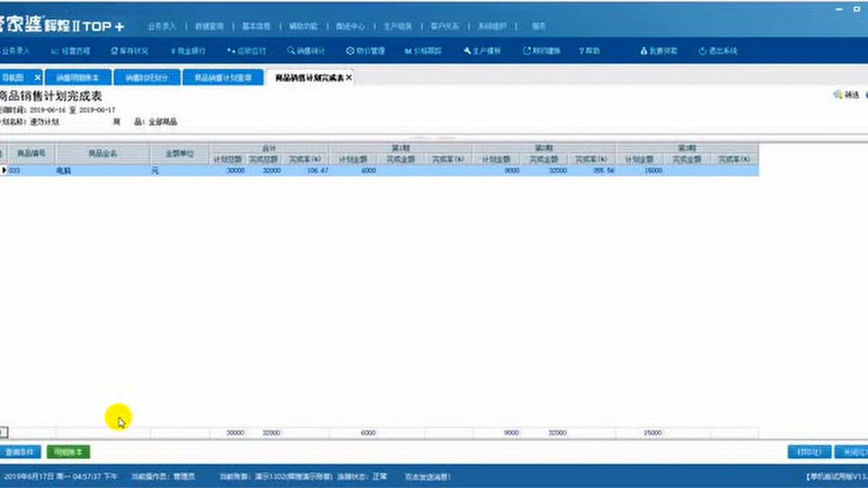868x488 pixels.
Task: Open the 客户关系 menu
Action: (445, 26)
